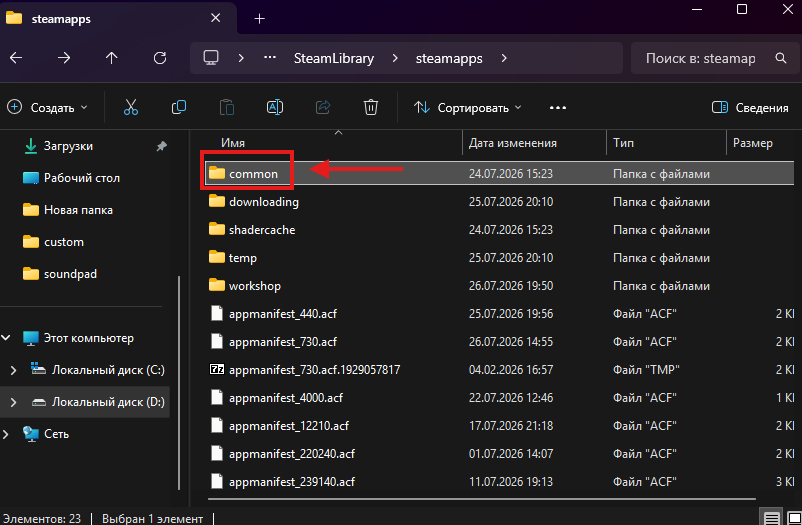Click the Copy icon in toolbar
Viewport: 802px width, 525px height.
pos(179,107)
